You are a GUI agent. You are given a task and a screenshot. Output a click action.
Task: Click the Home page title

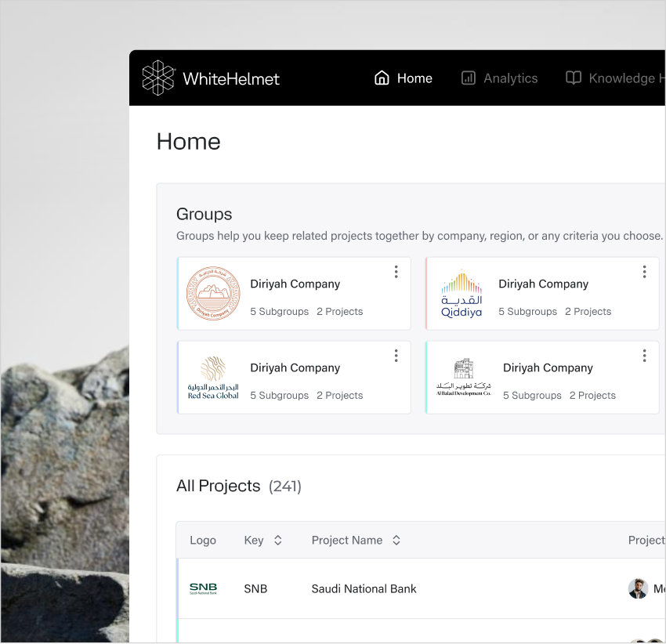189,142
